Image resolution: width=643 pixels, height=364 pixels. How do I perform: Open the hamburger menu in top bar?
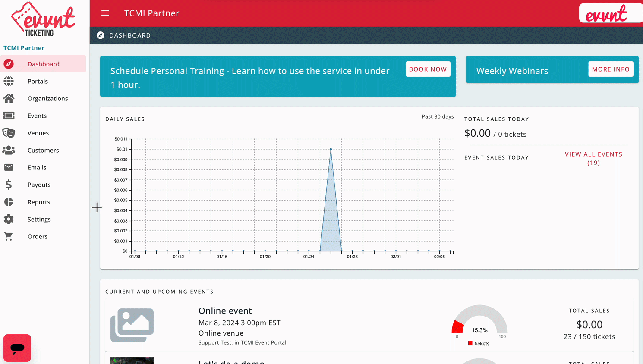click(105, 13)
